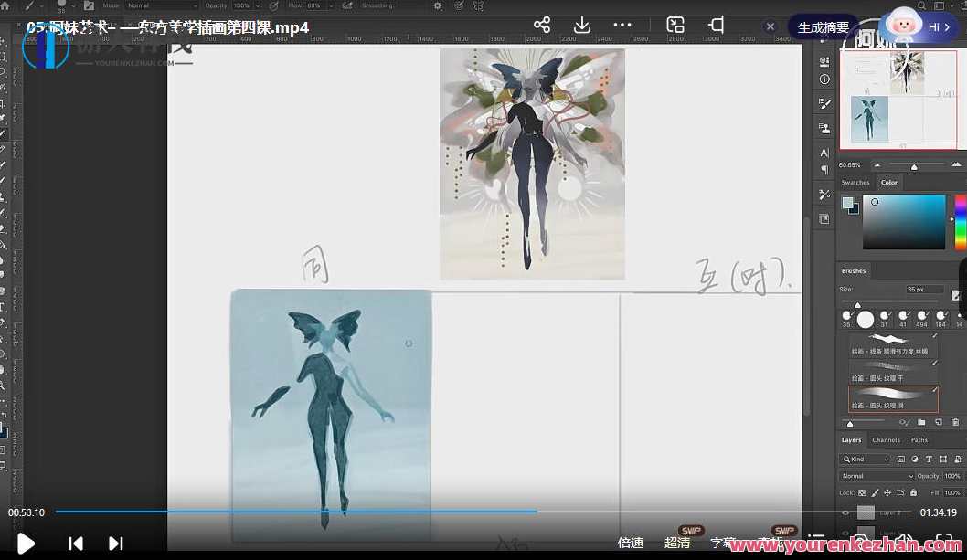967x560 pixels.
Task: Click the download icon in the player toolbar
Action: tap(582, 26)
